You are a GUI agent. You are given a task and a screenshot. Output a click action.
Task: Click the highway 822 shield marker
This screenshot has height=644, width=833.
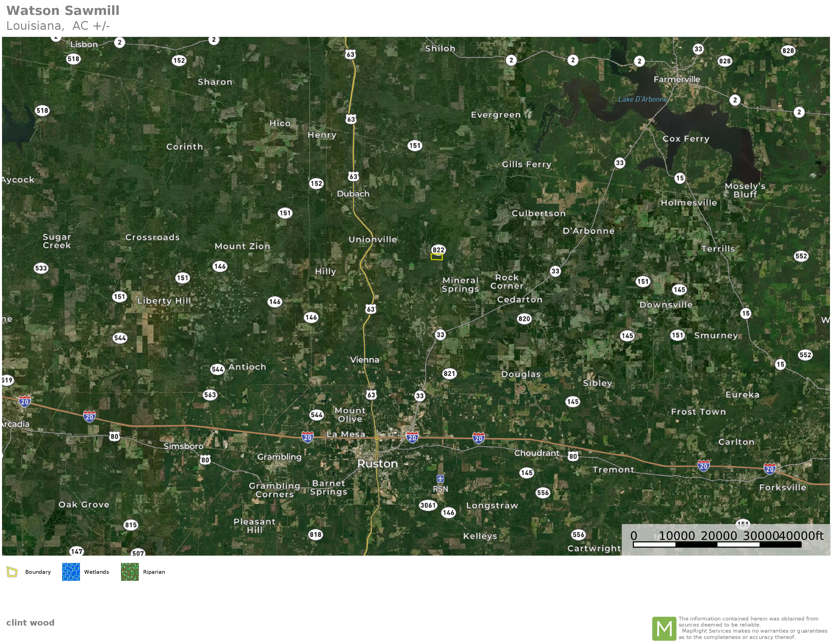coord(438,250)
